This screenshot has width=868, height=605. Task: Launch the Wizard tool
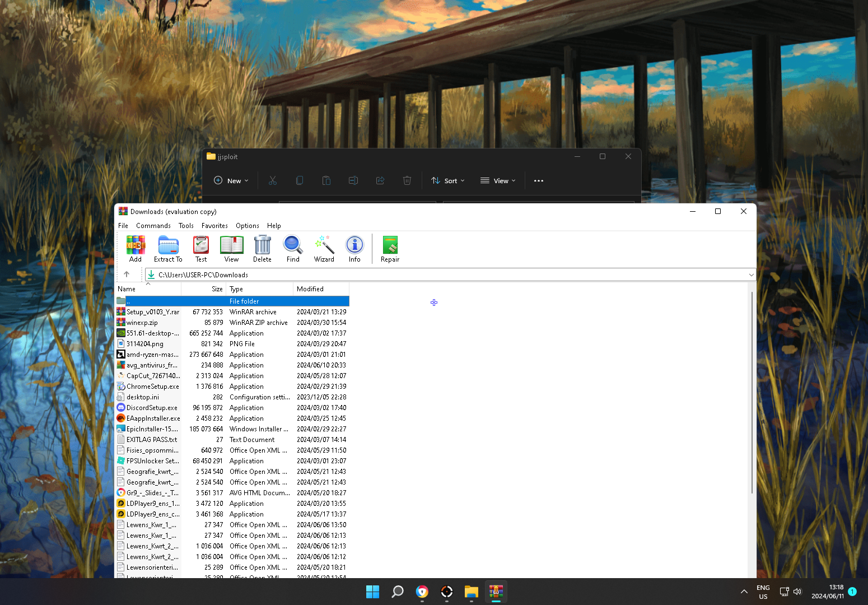click(x=324, y=249)
